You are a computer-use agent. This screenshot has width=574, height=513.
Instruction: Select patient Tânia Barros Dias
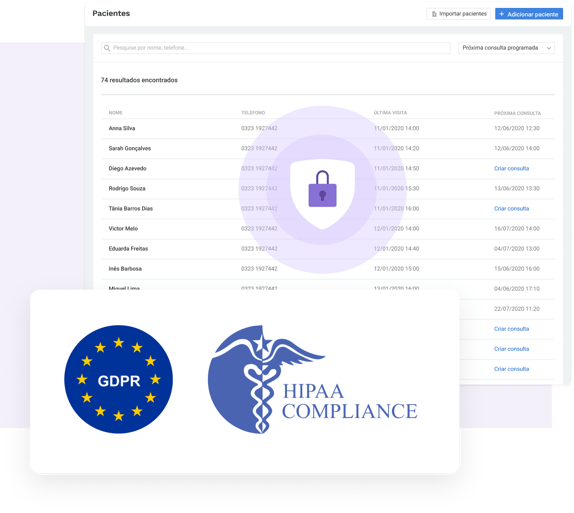point(131,208)
